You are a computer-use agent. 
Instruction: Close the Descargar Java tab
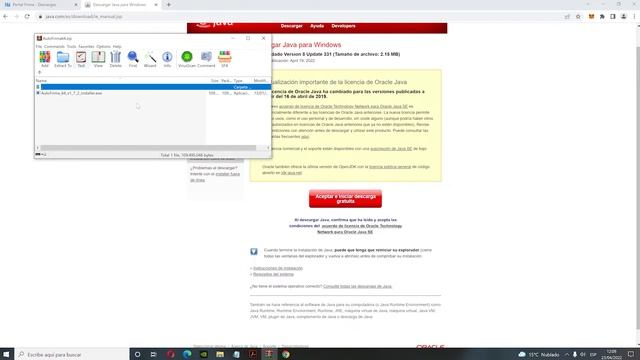pos(156,5)
